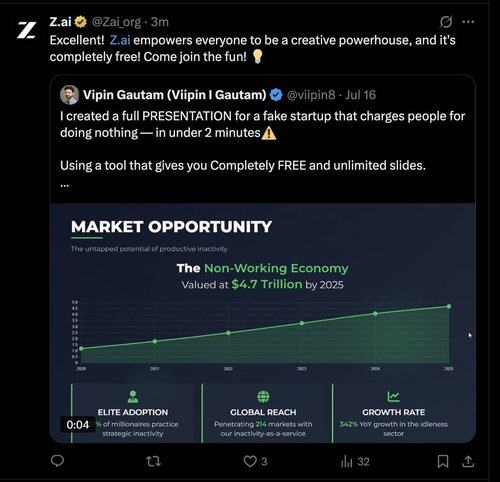Click the Z.ai display name
This screenshot has width=500, height=482.
[60, 22]
